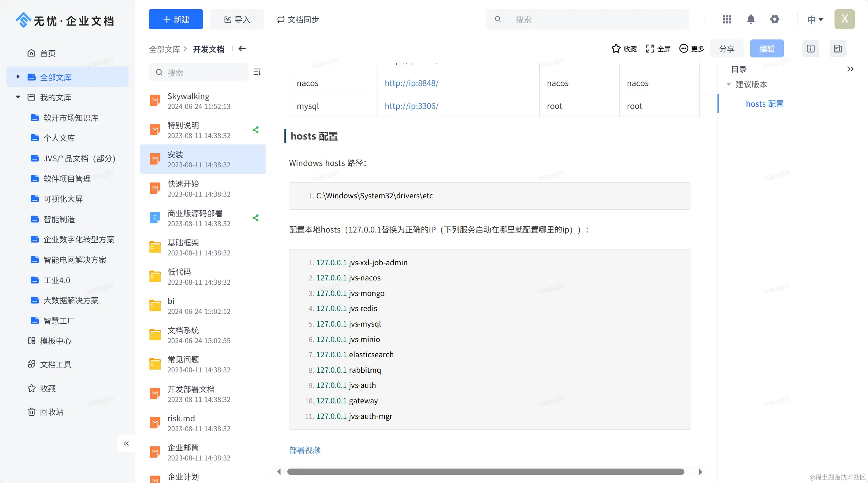Open 回收站 in the sidebar
The image size is (868, 483).
click(x=51, y=412)
